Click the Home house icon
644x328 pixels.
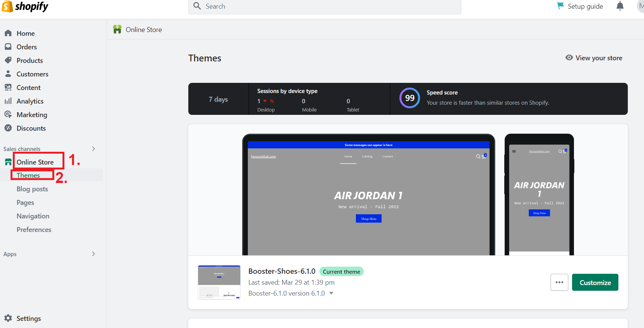pyautogui.click(x=8, y=33)
